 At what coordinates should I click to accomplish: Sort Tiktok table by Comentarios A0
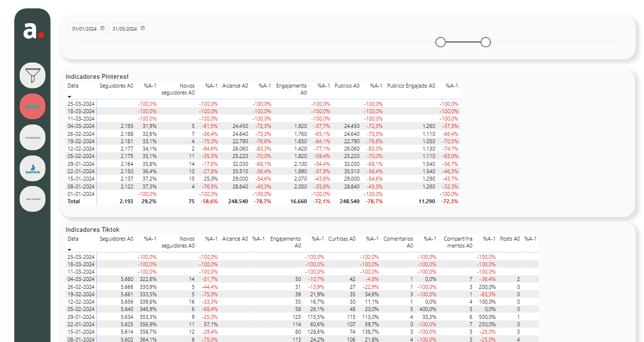[x=398, y=242]
